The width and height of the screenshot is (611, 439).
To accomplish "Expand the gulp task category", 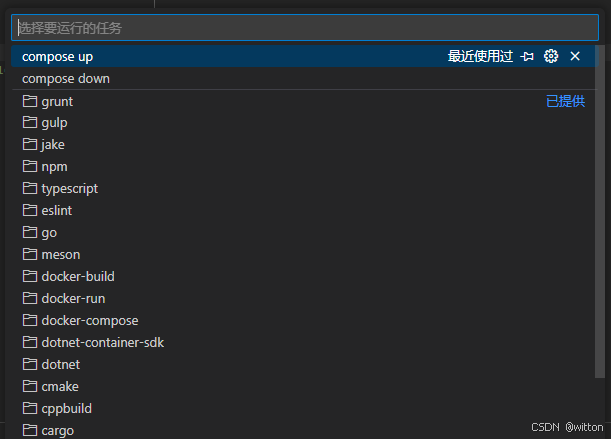I will coord(55,123).
